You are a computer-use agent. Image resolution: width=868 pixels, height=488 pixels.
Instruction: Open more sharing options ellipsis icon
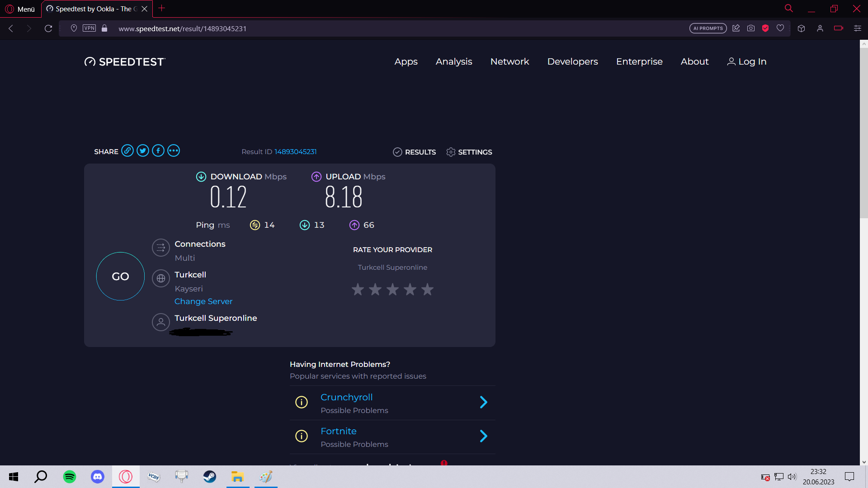(x=174, y=151)
